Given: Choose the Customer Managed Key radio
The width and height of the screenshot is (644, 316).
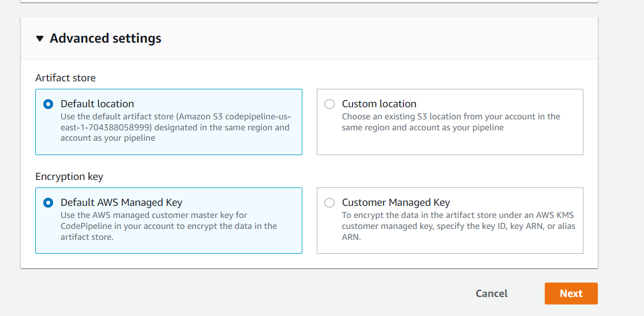Looking at the screenshot, I should click(x=330, y=203).
